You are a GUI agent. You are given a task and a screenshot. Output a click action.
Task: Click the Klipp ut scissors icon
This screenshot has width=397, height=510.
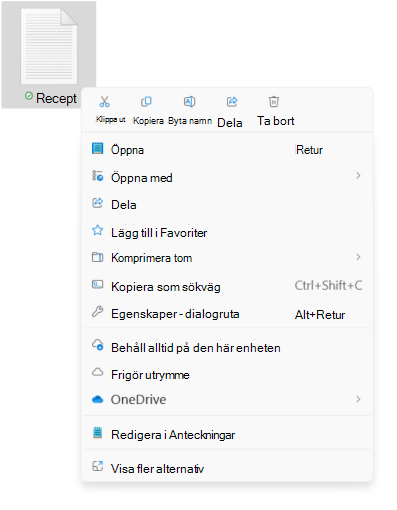pyautogui.click(x=104, y=101)
